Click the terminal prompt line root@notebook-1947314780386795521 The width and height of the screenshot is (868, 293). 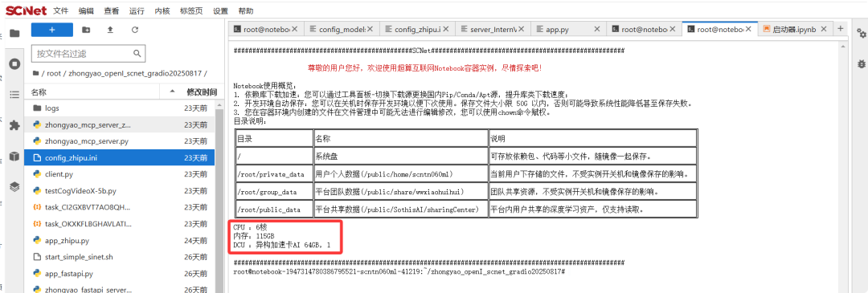pyautogui.click(x=399, y=272)
